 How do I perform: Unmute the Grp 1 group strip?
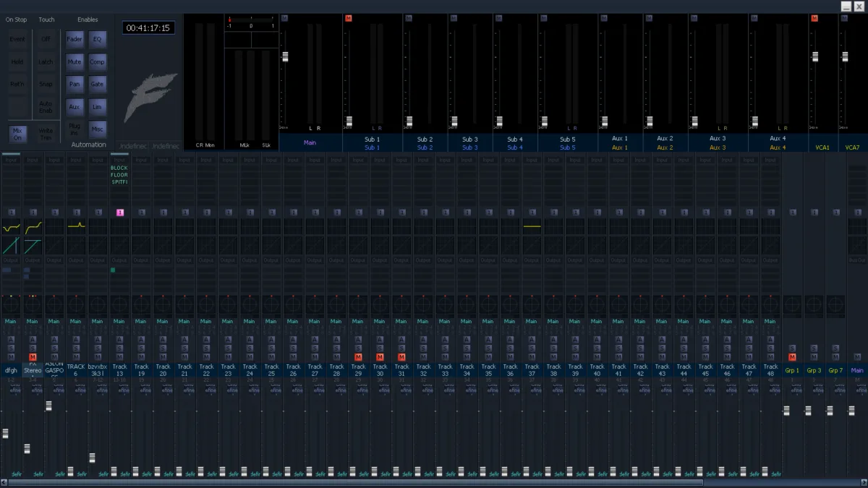792,357
